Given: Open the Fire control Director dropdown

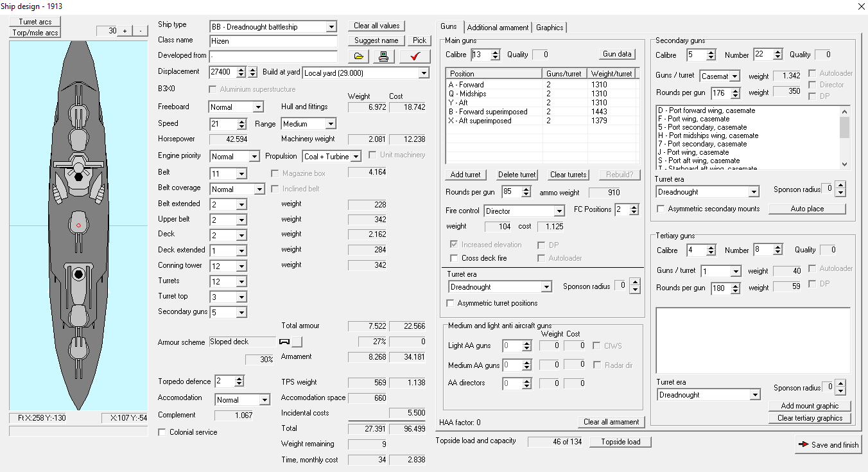Looking at the screenshot, I should [x=559, y=211].
